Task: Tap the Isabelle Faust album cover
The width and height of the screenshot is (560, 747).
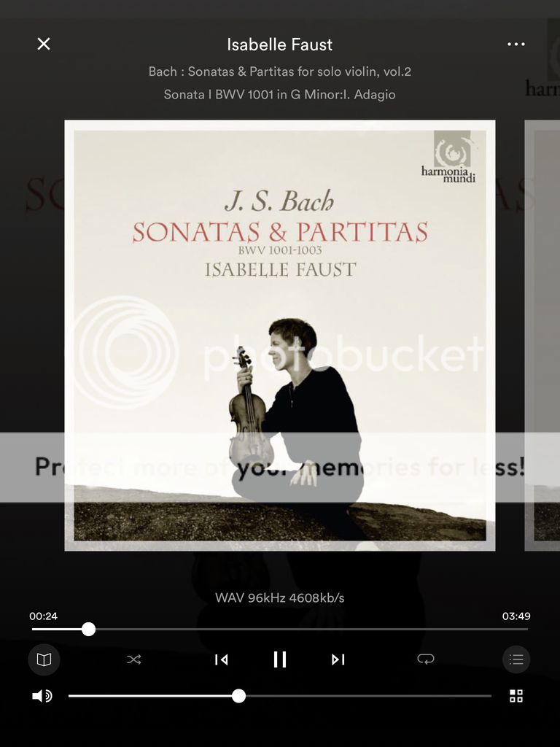Action: [x=280, y=336]
